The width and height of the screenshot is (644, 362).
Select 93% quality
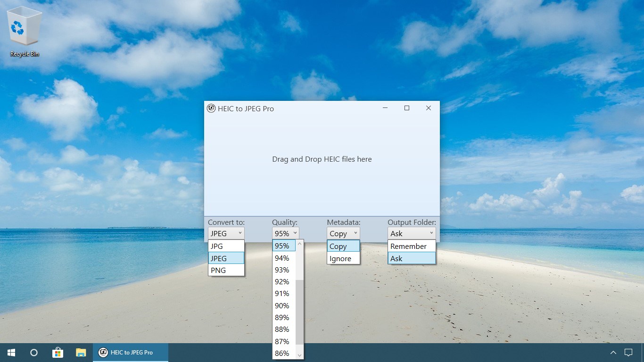coord(284,270)
